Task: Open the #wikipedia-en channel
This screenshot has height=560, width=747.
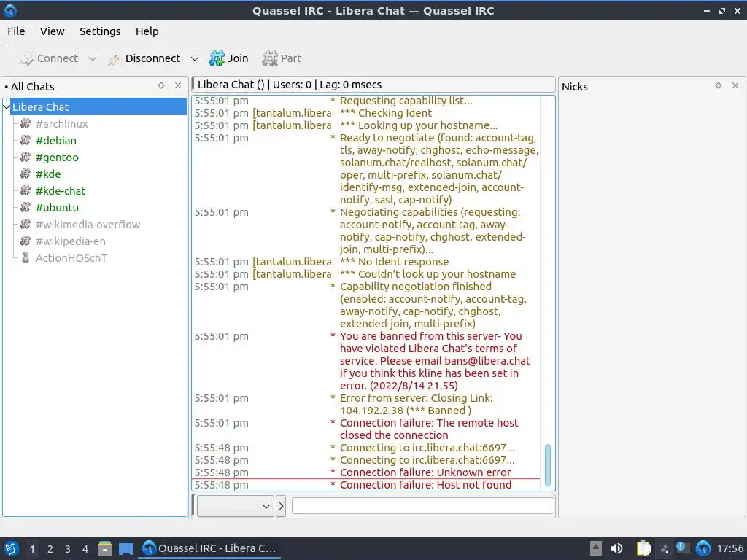Action: [71, 241]
